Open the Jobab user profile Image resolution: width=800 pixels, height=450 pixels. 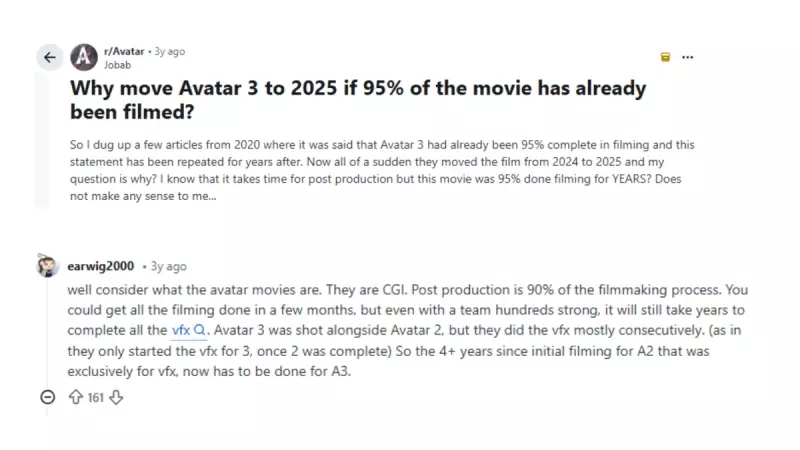point(116,63)
